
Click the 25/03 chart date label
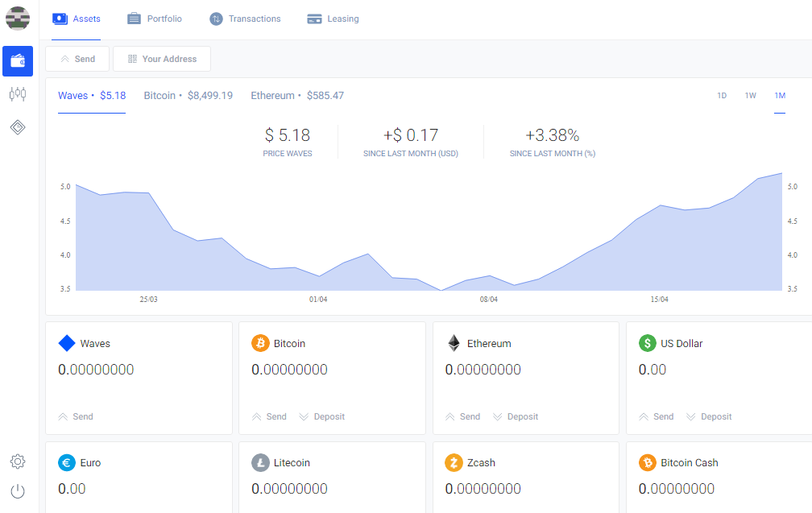click(x=148, y=300)
